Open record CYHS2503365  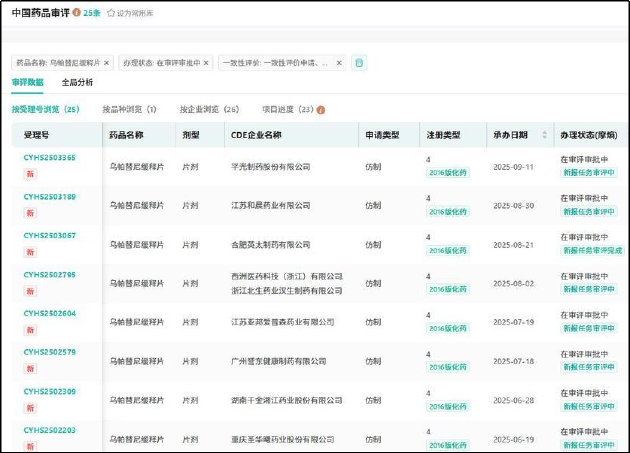tap(49, 158)
